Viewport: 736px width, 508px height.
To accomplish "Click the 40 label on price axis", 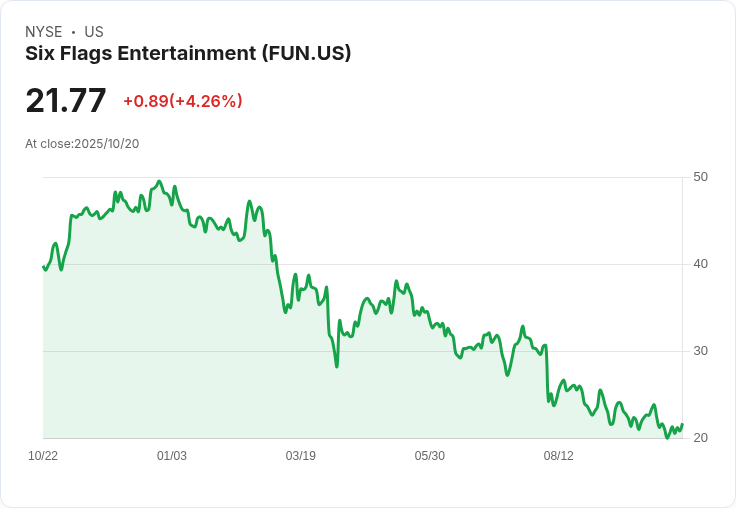I will click(700, 264).
